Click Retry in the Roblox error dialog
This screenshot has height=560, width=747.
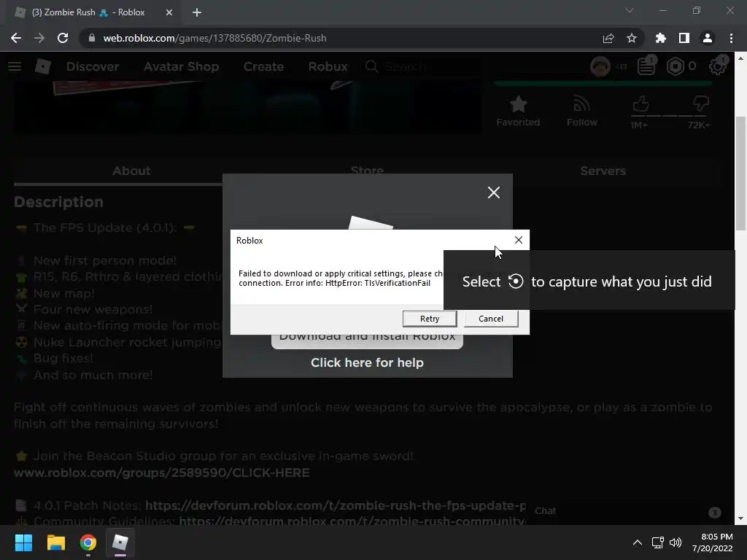click(429, 319)
